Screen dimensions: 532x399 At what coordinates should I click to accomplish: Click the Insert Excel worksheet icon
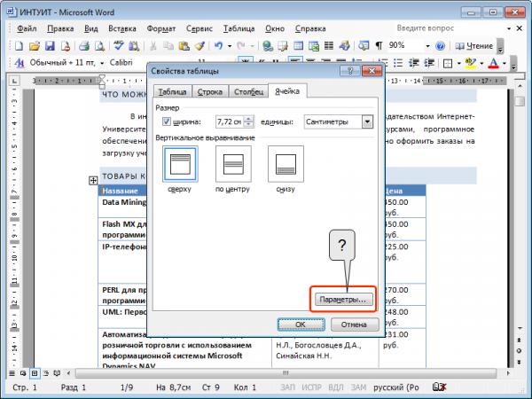(314, 46)
